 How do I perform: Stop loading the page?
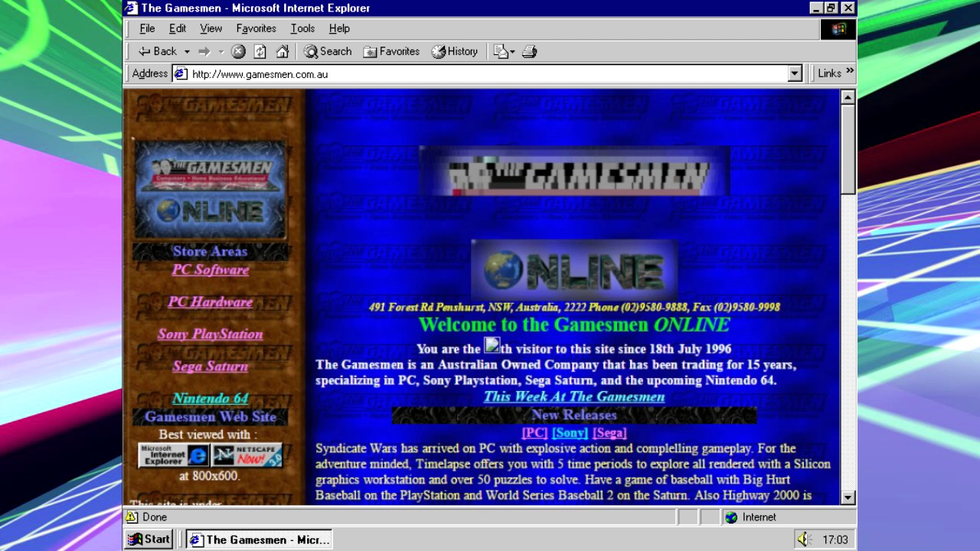238,51
